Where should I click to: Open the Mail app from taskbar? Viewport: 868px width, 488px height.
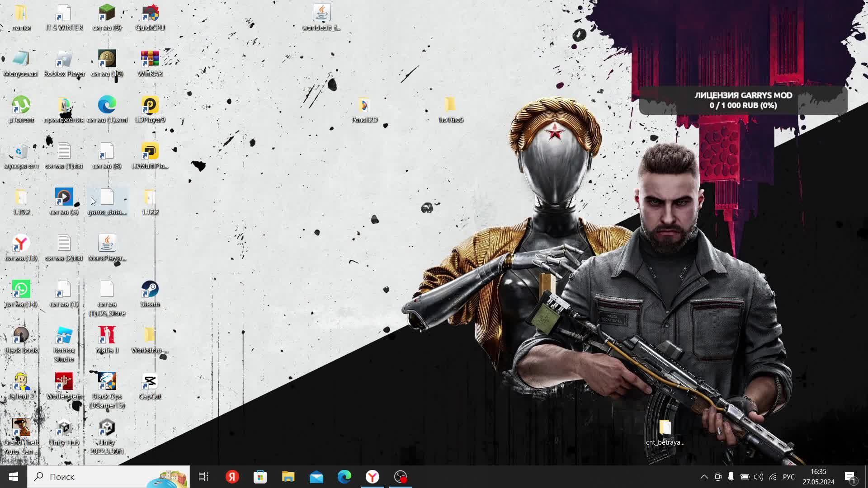(x=316, y=477)
